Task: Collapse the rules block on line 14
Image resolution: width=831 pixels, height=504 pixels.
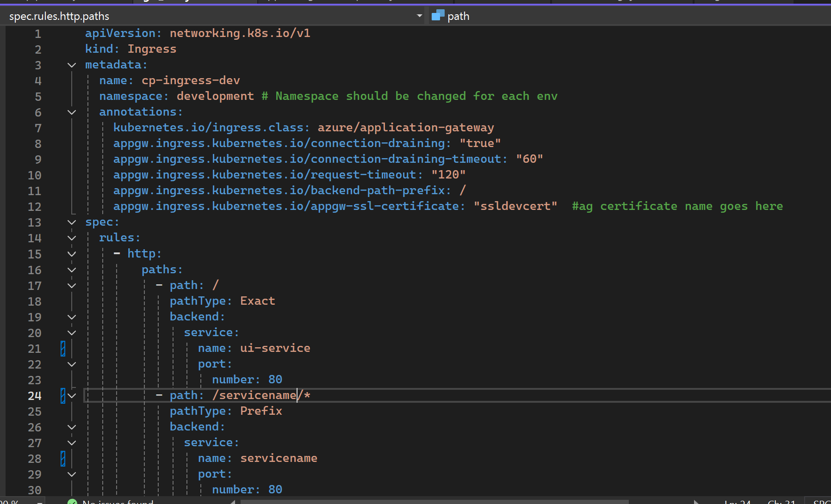Action: tap(72, 238)
